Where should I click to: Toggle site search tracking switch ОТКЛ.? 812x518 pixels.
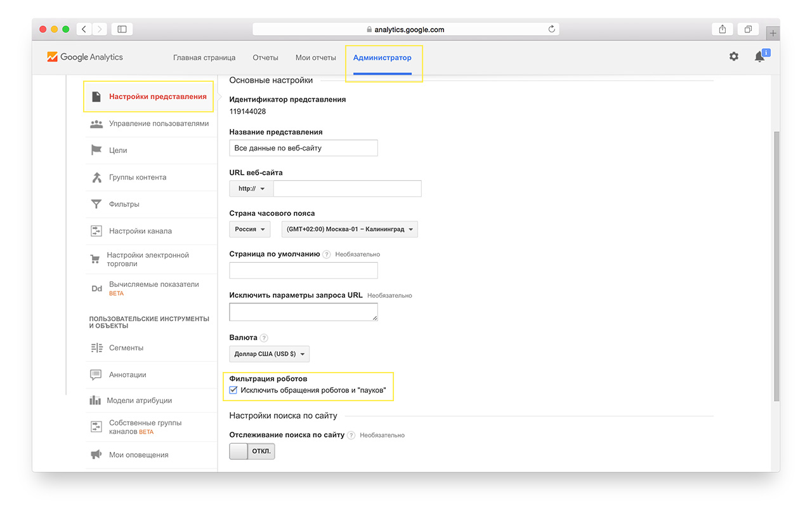click(252, 451)
